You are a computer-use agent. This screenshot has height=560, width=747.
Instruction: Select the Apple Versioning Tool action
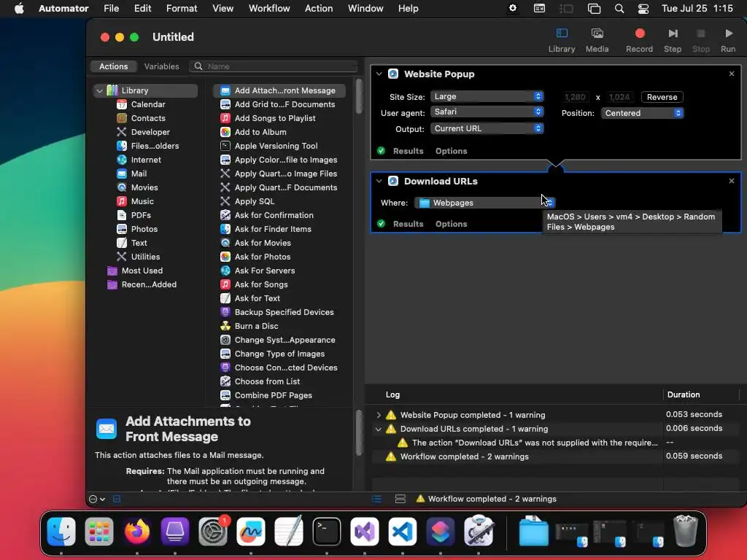(276, 146)
